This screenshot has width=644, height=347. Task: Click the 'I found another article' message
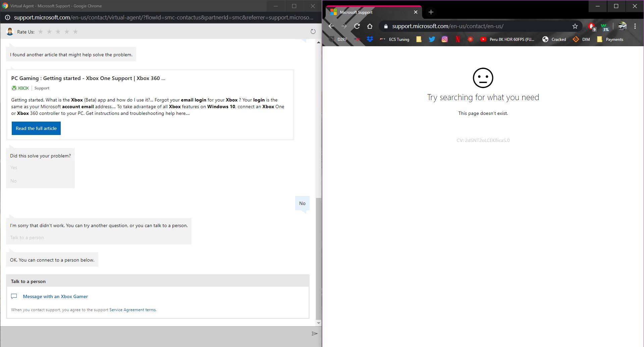click(71, 55)
